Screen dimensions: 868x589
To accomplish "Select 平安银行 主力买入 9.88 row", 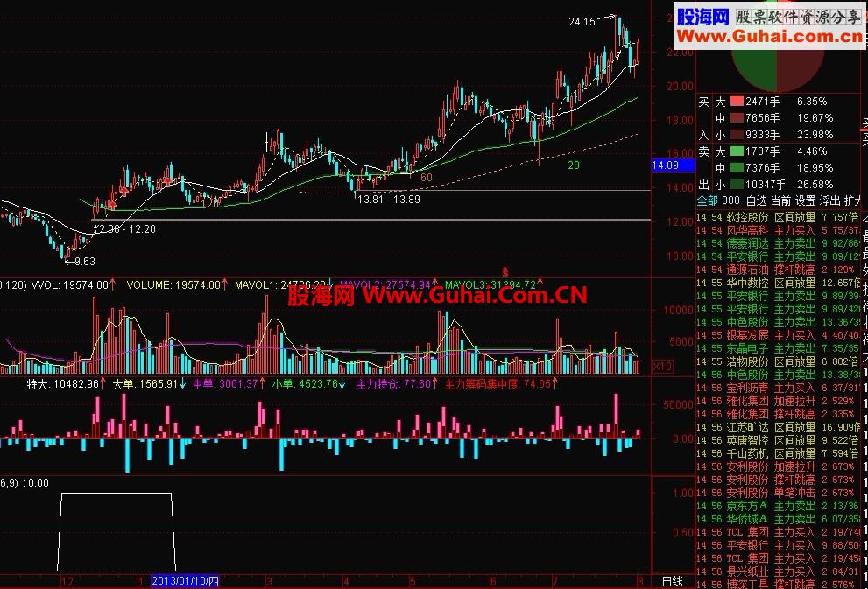I will [x=777, y=546].
